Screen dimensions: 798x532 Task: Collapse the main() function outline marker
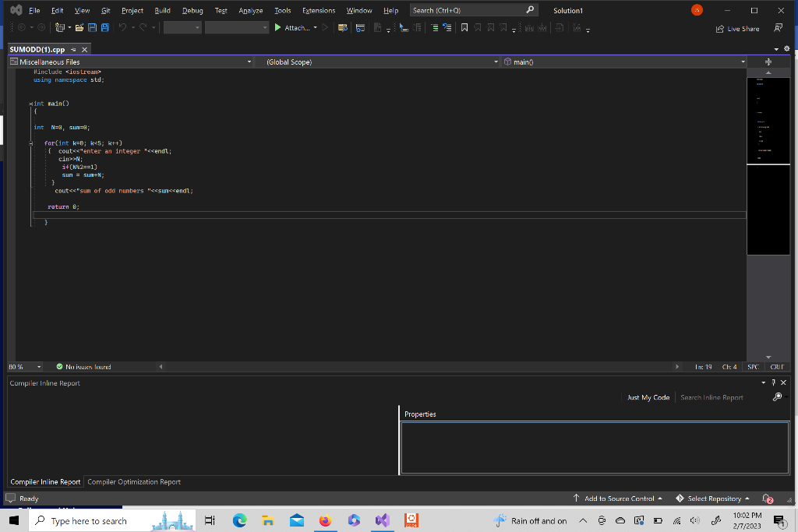pyautogui.click(x=31, y=104)
